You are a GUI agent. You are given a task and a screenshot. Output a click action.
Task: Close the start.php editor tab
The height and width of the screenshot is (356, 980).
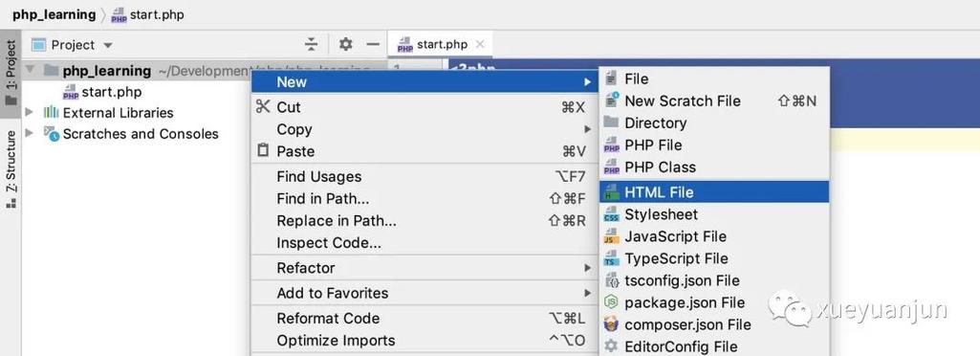[x=480, y=44]
